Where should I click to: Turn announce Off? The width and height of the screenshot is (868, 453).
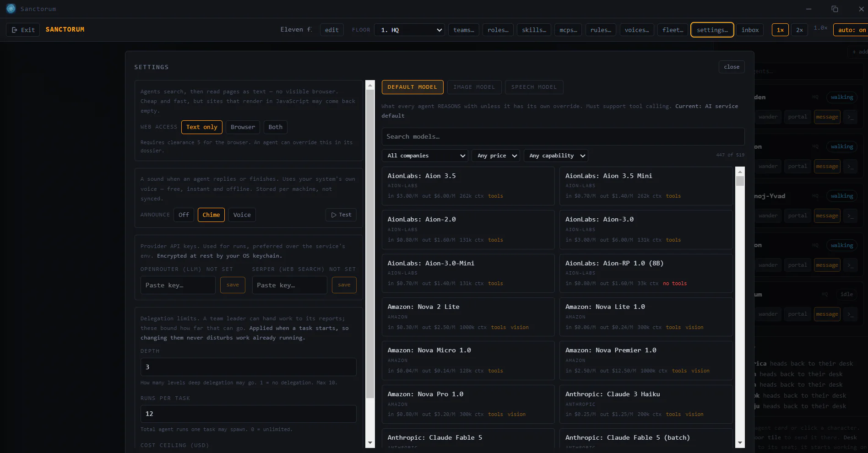click(x=184, y=215)
